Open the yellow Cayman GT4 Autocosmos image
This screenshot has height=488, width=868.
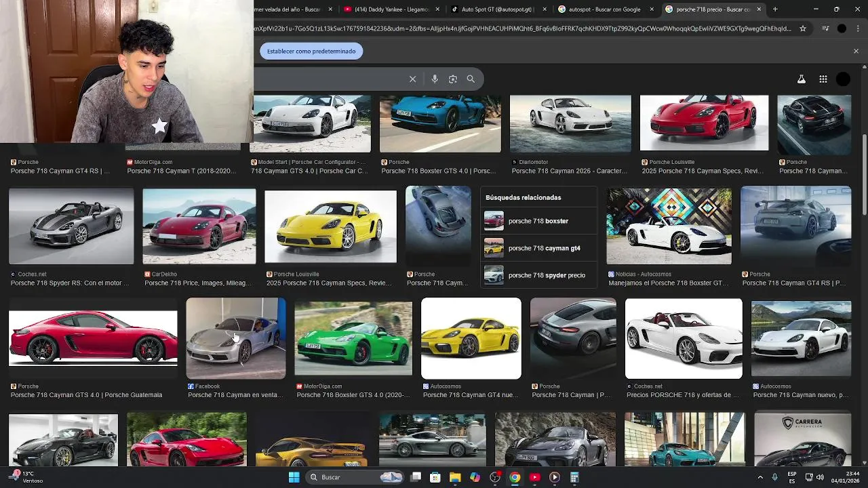pos(471,338)
